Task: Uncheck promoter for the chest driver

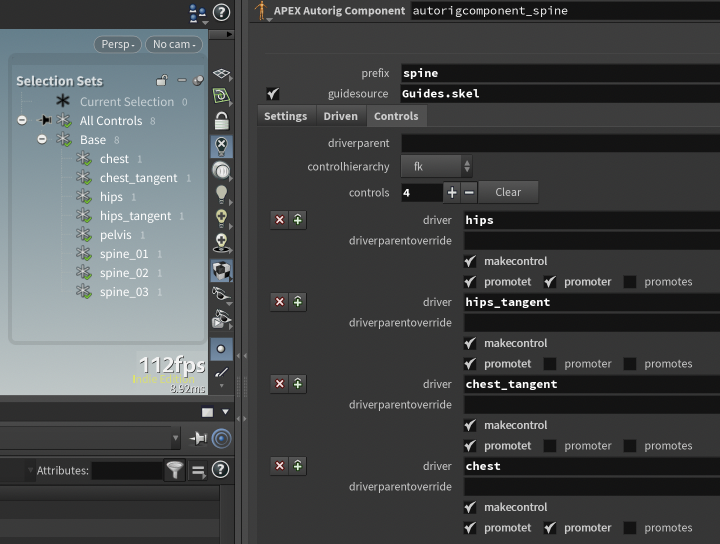Action: (550, 528)
